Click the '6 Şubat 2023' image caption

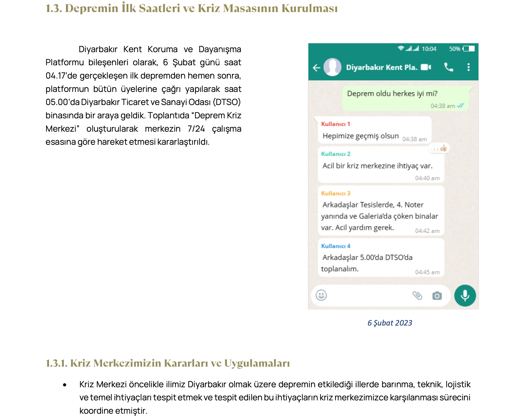(x=390, y=323)
